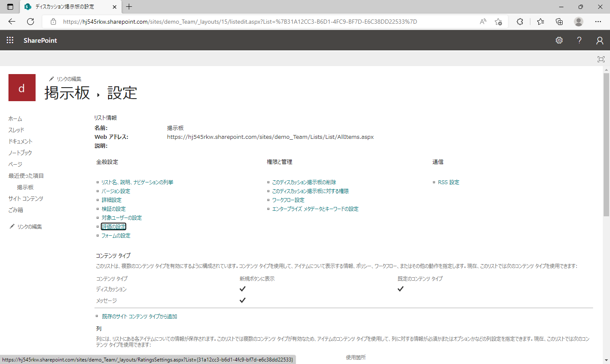The image size is (610, 364).
Task: Click the browser address bar URL
Action: (x=240, y=22)
